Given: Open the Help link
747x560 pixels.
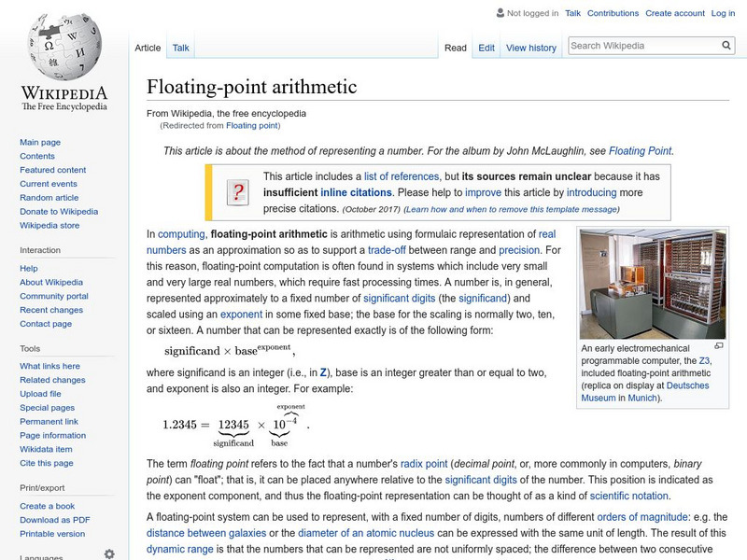Looking at the screenshot, I should coord(29,268).
